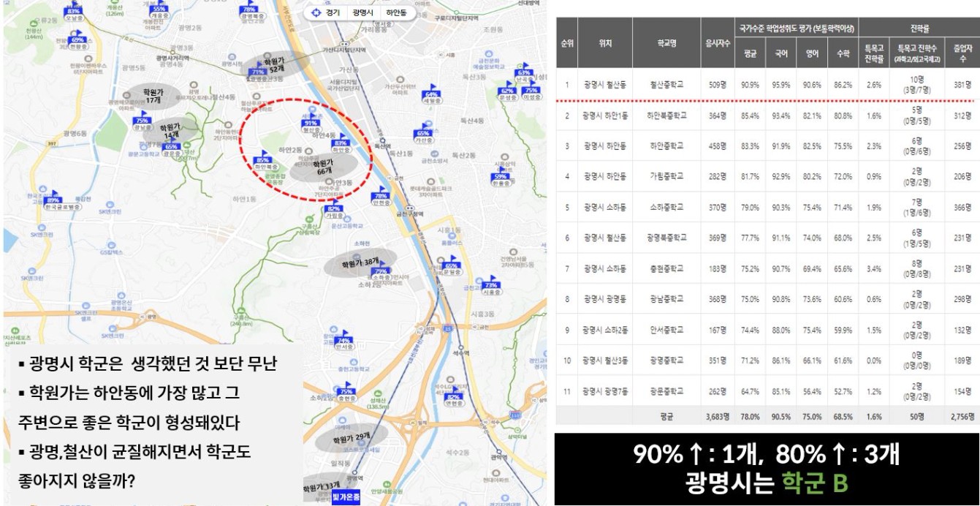Viewport: 980px width, 506px height.
Task: Click the 55% 개웅중 flag marker
Action: 159,9
